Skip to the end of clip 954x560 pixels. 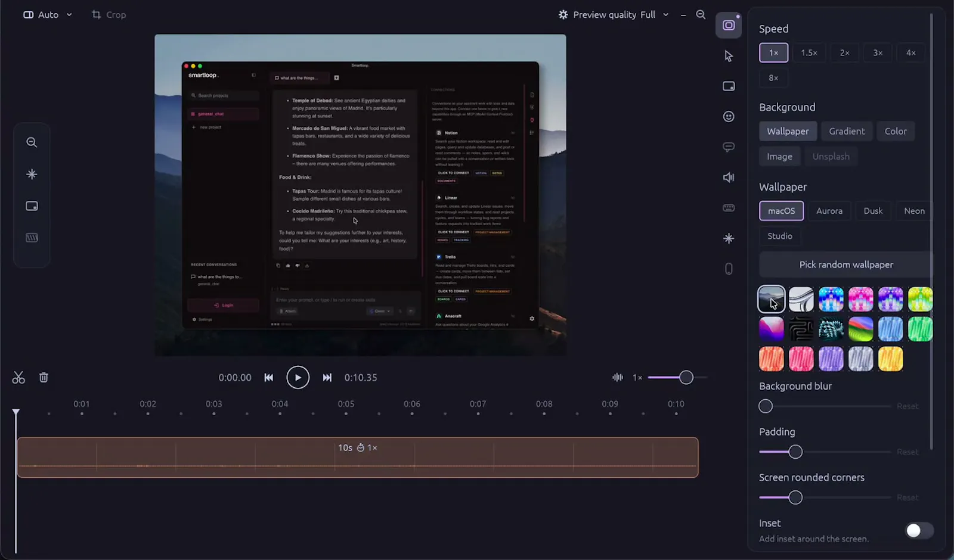click(x=327, y=378)
